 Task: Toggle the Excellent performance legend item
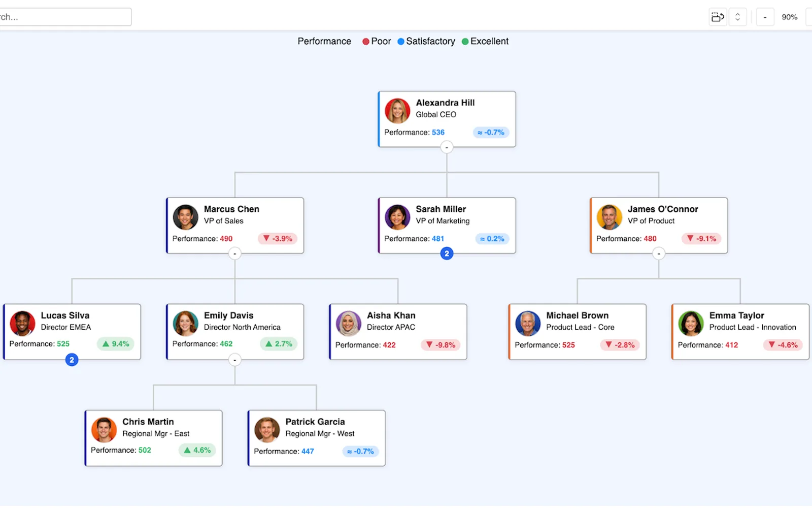click(485, 41)
